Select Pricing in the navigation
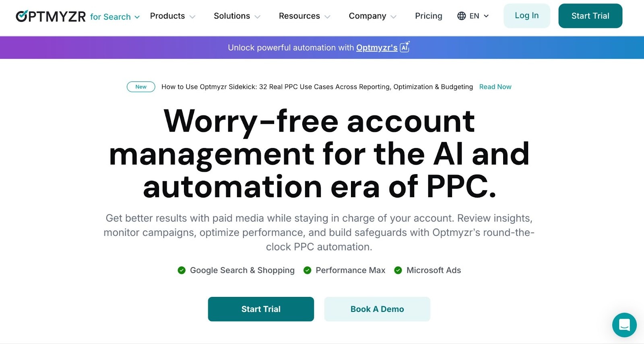This screenshot has width=644, height=344. (428, 16)
